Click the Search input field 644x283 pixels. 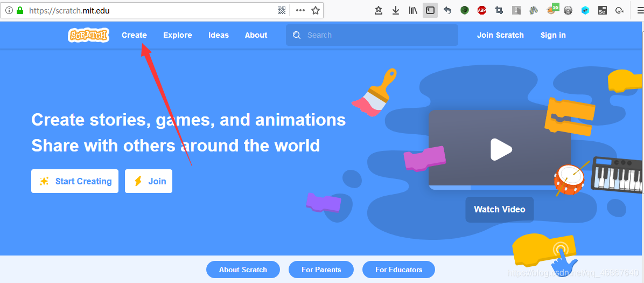(x=372, y=35)
